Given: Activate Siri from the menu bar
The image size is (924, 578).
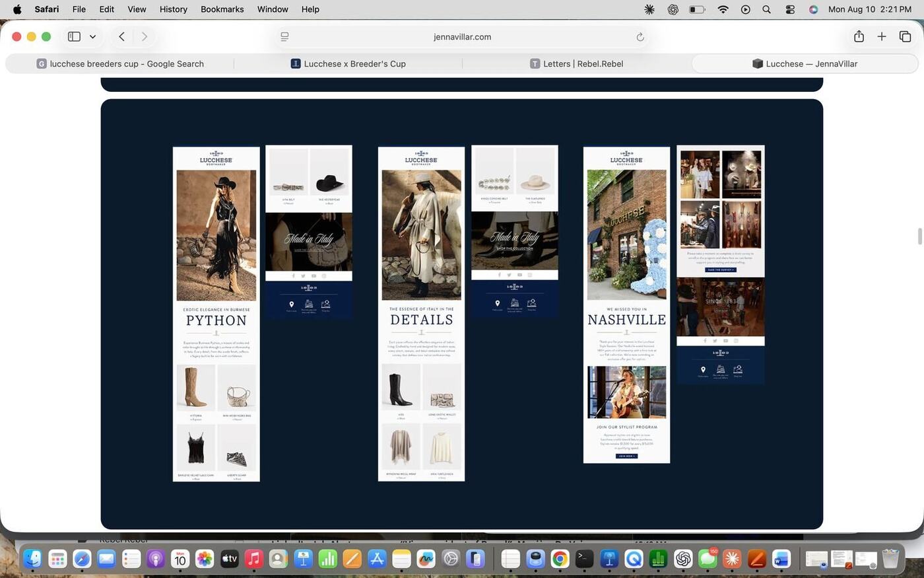Looking at the screenshot, I should [x=813, y=9].
